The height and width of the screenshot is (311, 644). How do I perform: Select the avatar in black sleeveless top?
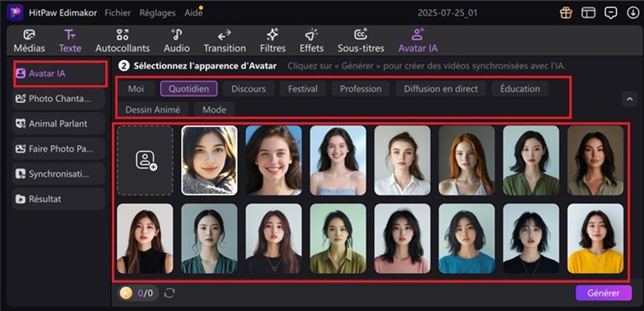(145, 238)
